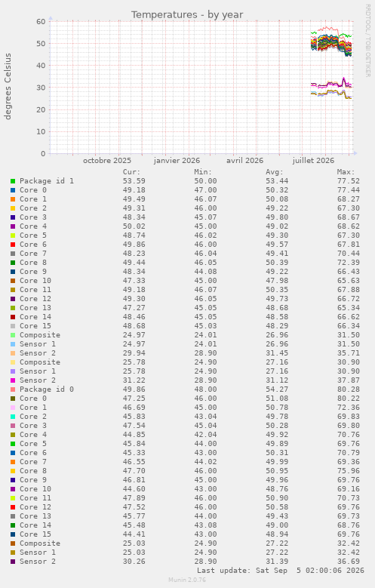Image resolution: width=375 pixels, height=588 pixels.
Task: Click Composite label with Cur 25.03
Action: [x=40, y=543]
